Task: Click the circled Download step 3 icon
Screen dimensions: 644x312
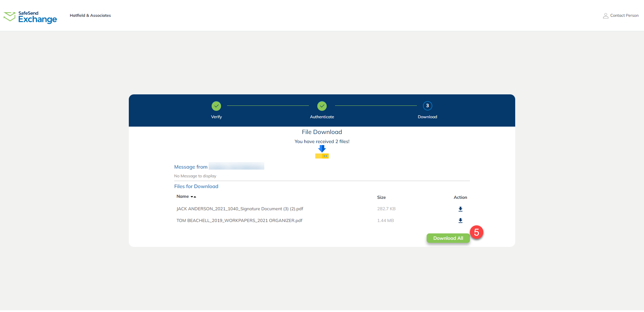Action: click(x=427, y=105)
